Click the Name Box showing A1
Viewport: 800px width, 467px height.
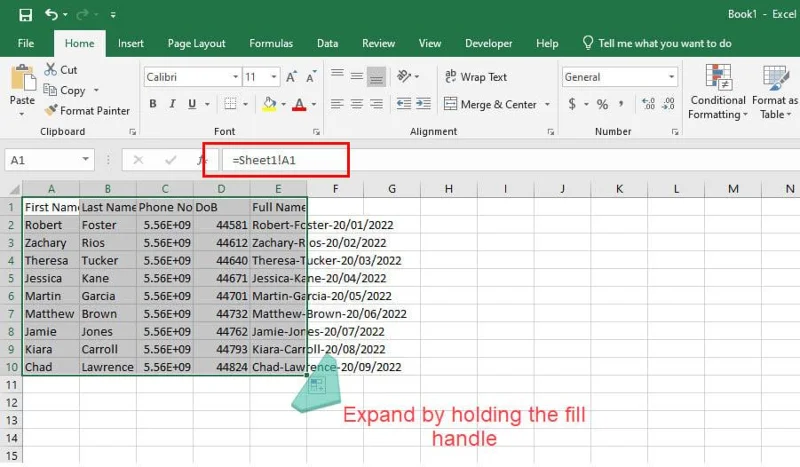click(50, 160)
